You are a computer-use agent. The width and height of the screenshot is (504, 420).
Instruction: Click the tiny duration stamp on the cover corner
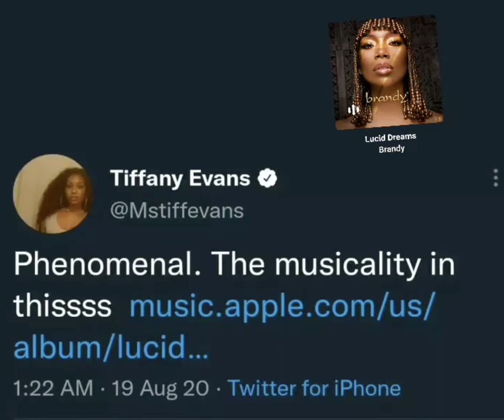[437, 120]
